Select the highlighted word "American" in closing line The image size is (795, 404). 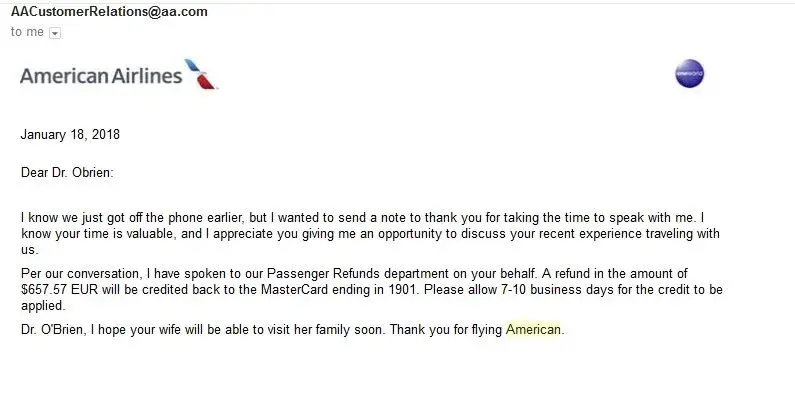point(534,330)
